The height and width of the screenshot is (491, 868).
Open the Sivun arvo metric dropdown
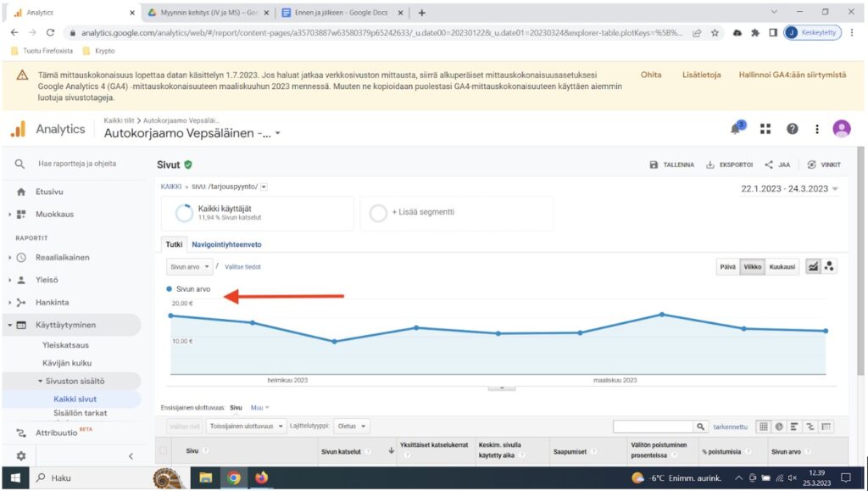coord(189,267)
